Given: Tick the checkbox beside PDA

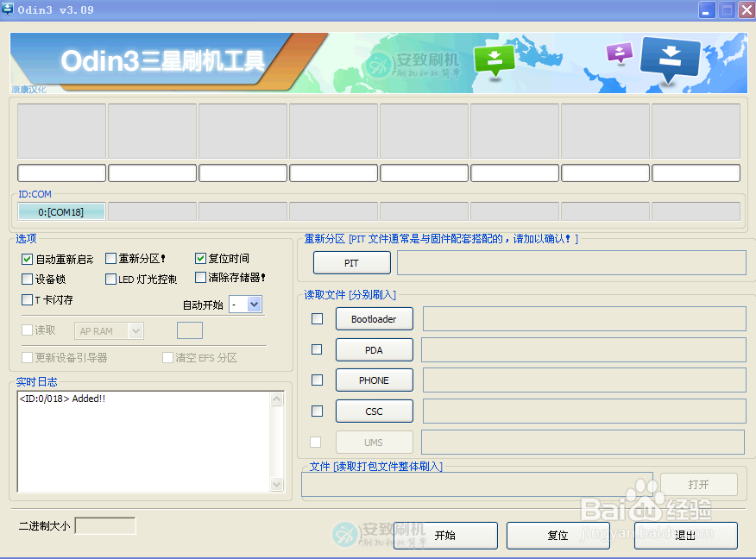Looking at the screenshot, I should point(317,349).
